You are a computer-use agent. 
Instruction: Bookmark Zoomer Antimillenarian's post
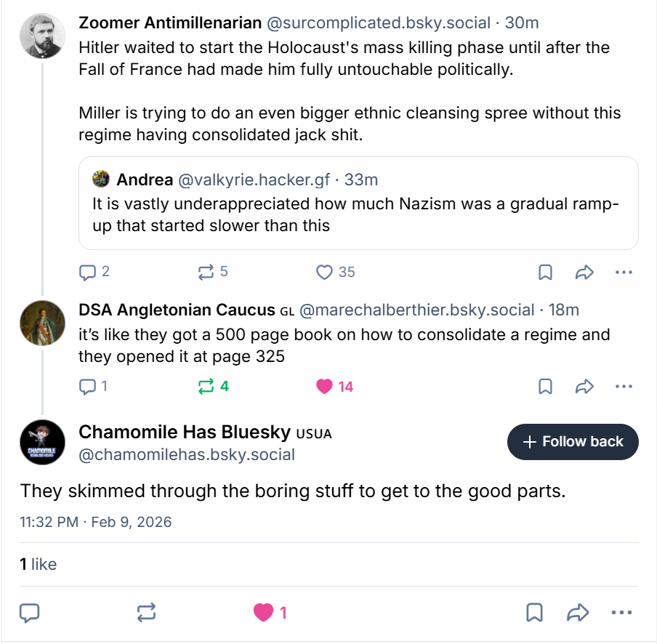tap(545, 272)
